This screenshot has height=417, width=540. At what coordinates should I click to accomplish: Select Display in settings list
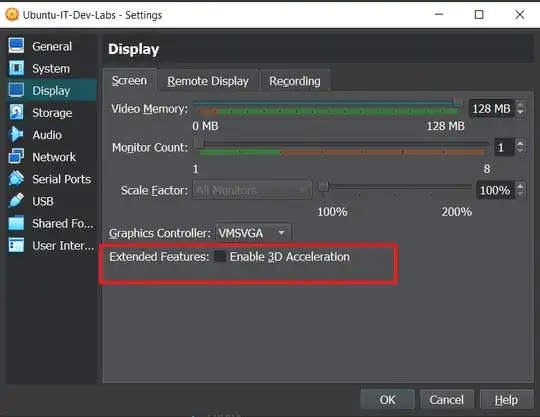point(51,90)
